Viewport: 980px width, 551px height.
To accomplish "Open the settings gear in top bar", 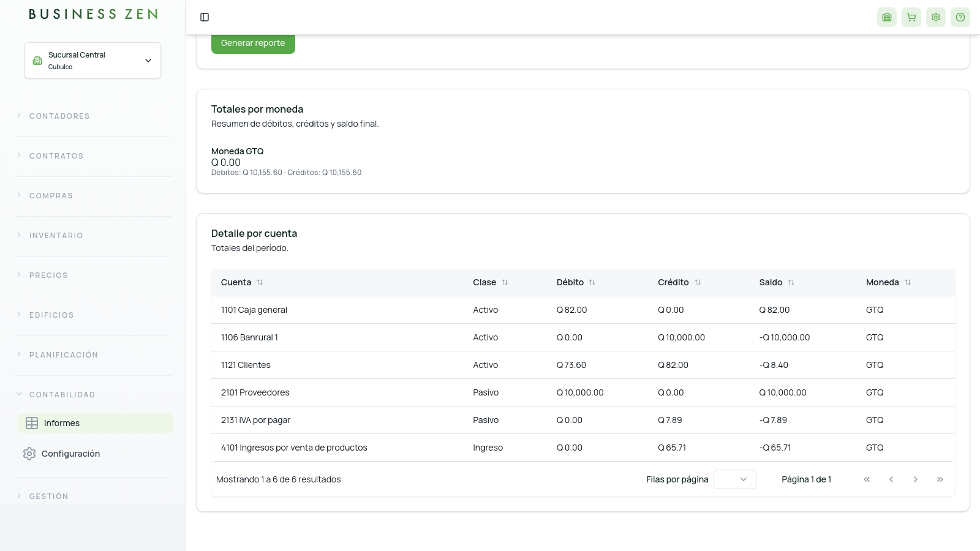I will [x=936, y=17].
